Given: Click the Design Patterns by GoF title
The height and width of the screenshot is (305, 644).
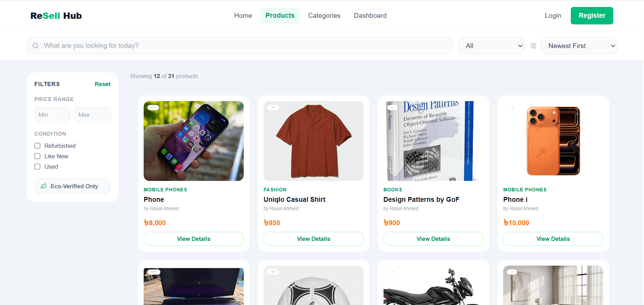Looking at the screenshot, I should pyautogui.click(x=421, y=199).
